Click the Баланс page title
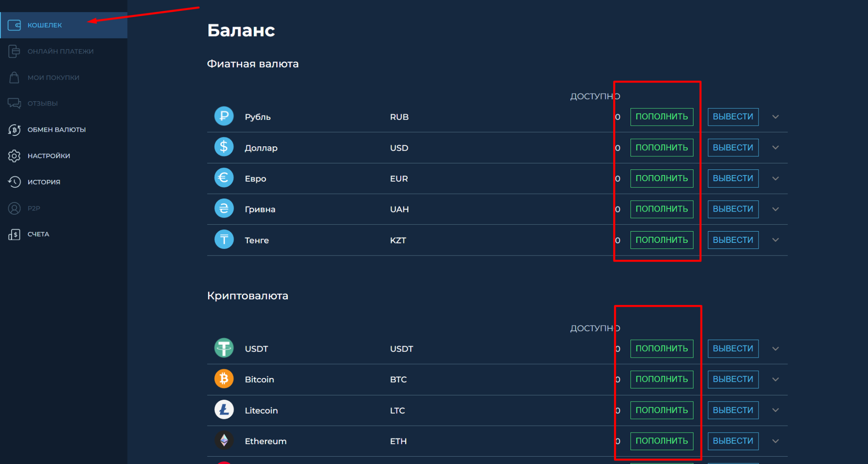The image size is (868, 464). coord(241,30)
